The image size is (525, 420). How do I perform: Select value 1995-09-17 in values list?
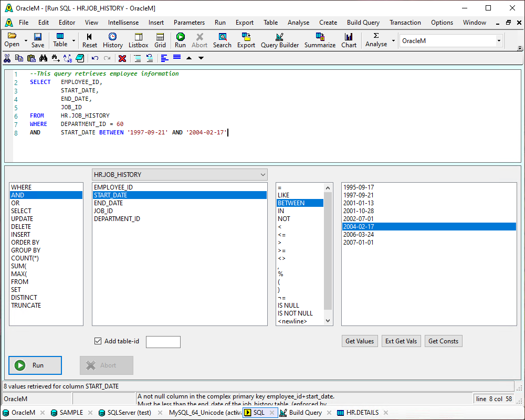[429, 187]
